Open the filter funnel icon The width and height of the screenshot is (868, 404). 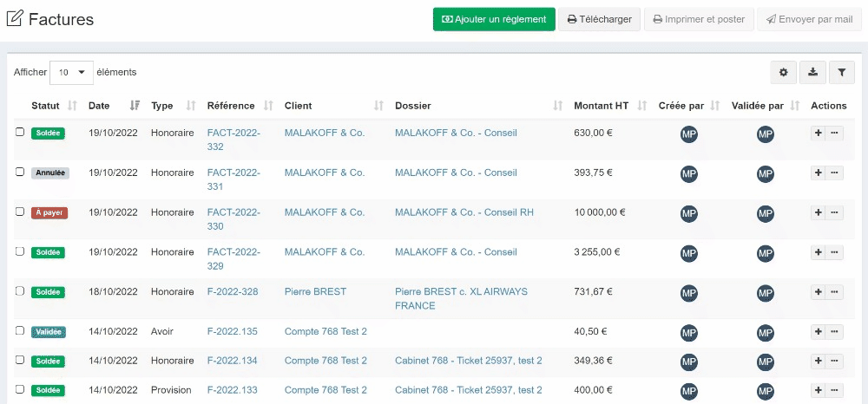click(x=842, y=73)
